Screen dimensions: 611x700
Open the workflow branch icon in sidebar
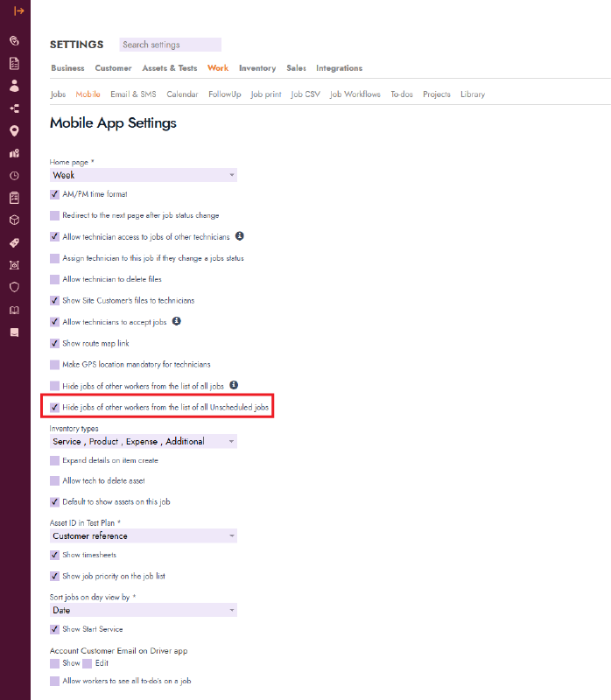14,108
